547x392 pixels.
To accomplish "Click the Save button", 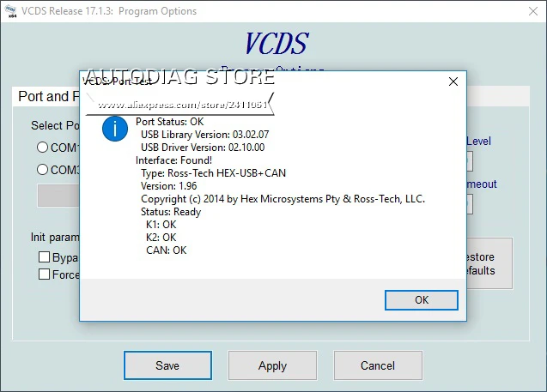I will coord(167,365).
